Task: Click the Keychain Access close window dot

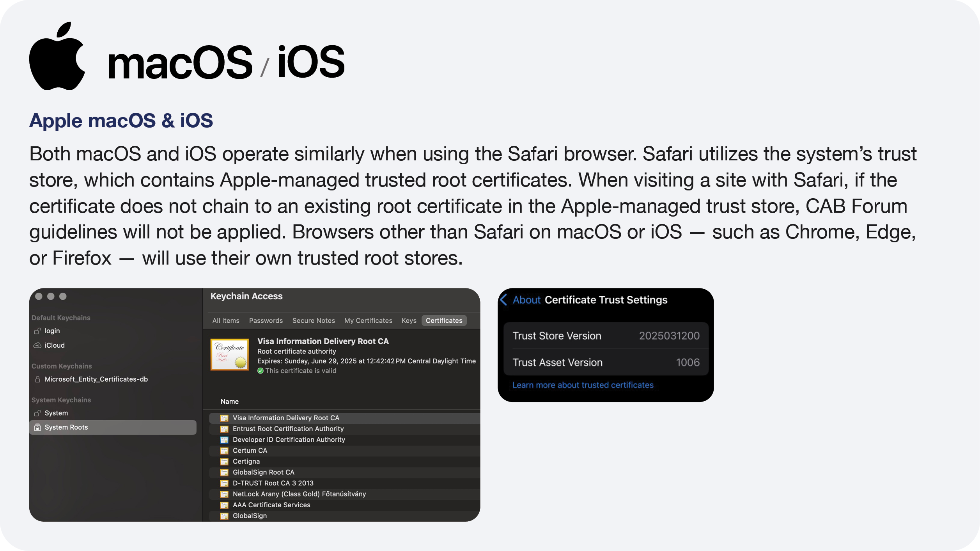Action: point(39,297)
